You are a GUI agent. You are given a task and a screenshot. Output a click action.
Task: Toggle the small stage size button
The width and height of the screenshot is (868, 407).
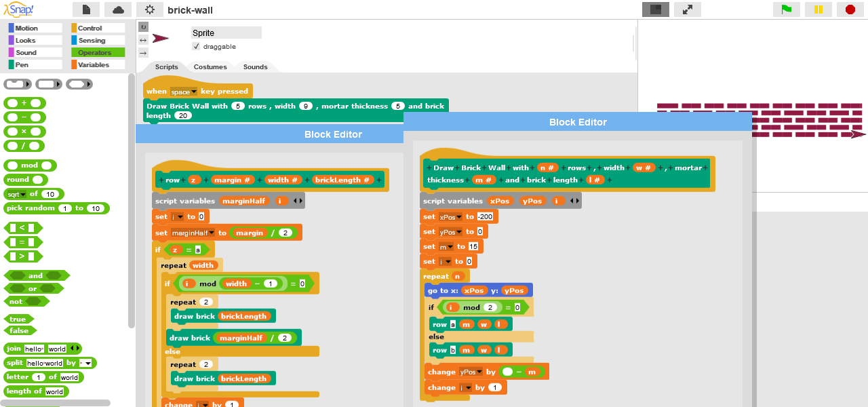pyautogui.click(x=655, y=9)
